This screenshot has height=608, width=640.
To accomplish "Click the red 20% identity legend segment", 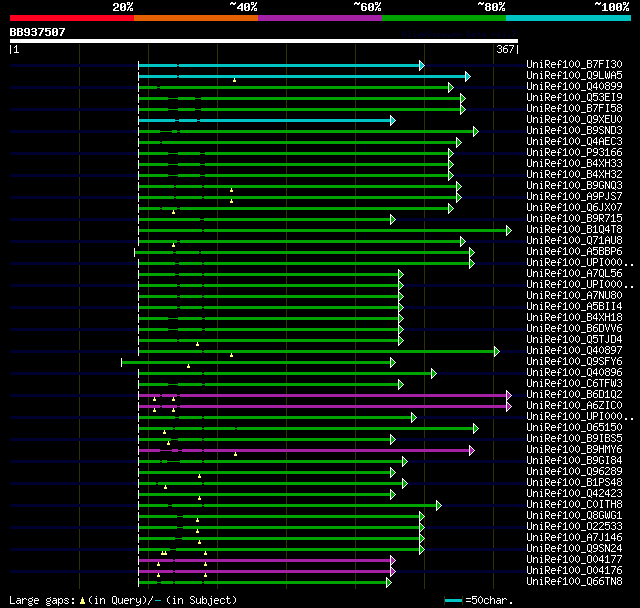I will coord(72,18).
